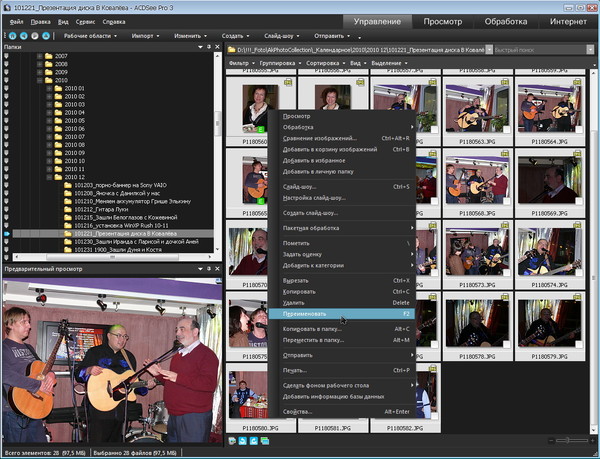Open the Интернет mode tab
This screenshot has width=600, height=459.
(568, 22)
